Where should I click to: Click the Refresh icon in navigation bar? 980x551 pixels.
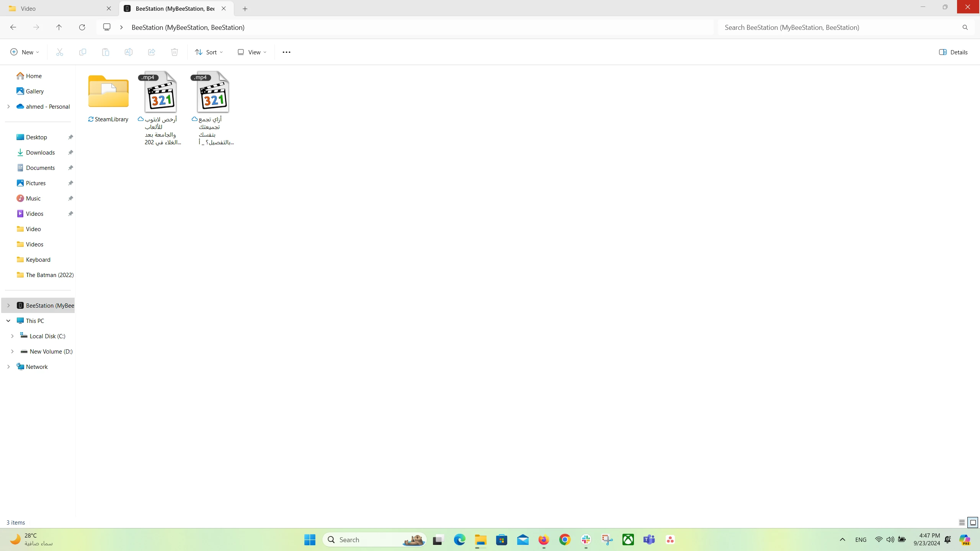click(x=82, y=27)
